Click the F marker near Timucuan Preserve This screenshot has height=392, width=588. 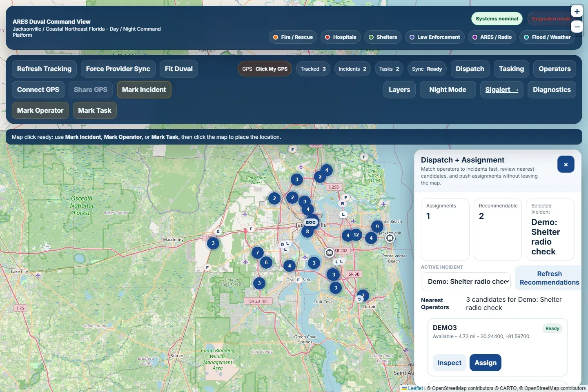[x=364, y=157]
